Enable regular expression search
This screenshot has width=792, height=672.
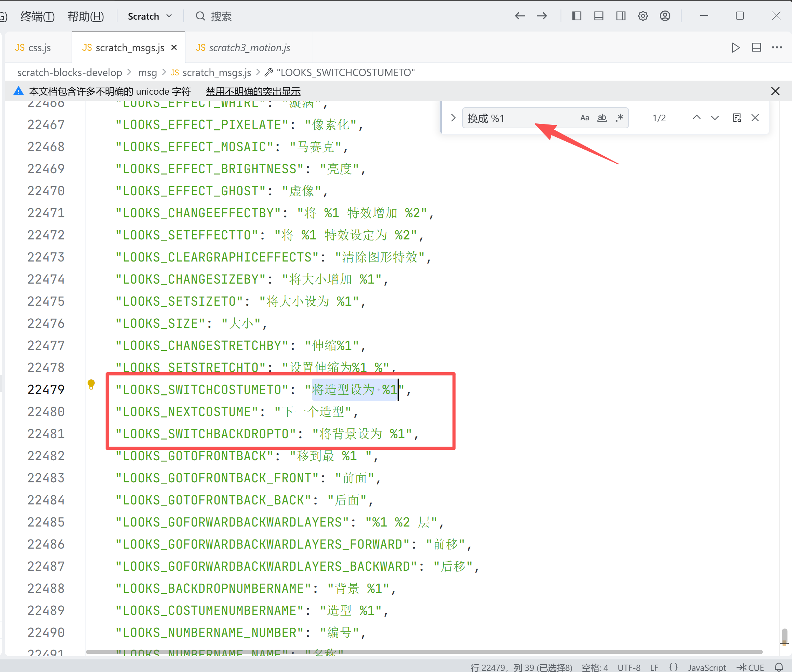click(x=620, y=118)
